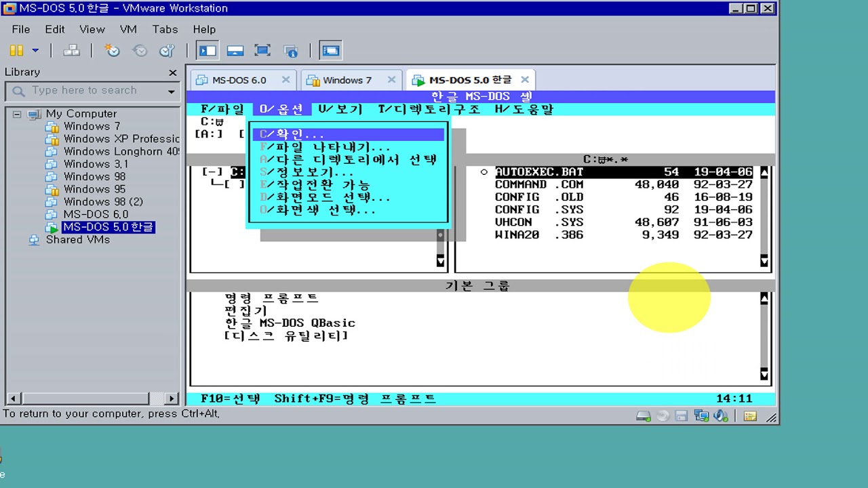
Task: Enter full screen mode icon
Action: (x=262, y=50)
